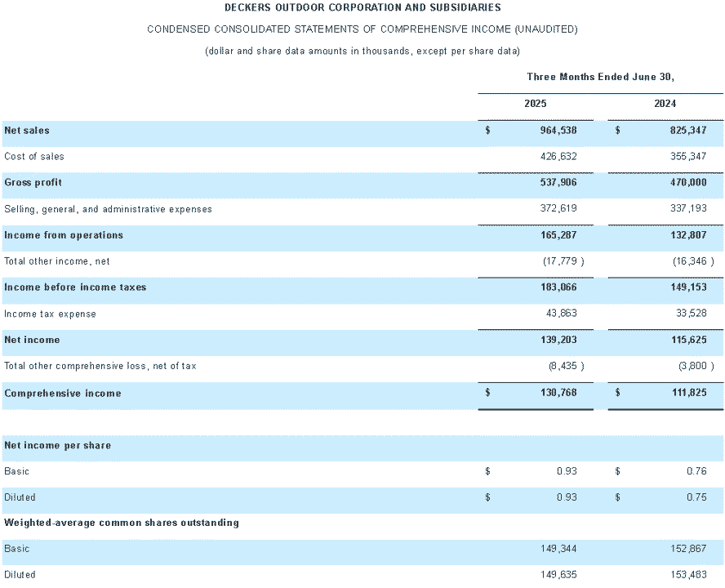Click basic shares value 152,867
The image size is (725, 588).
(x=688, y=549)
